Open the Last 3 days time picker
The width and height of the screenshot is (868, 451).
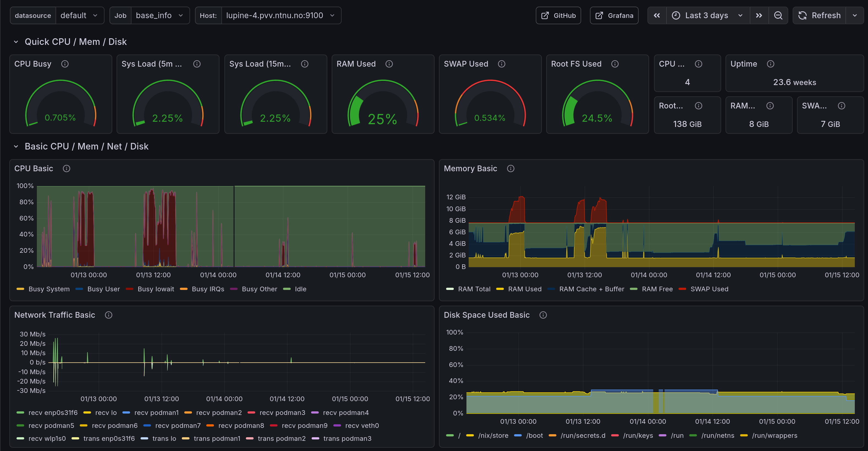click(x=707, y=15)
